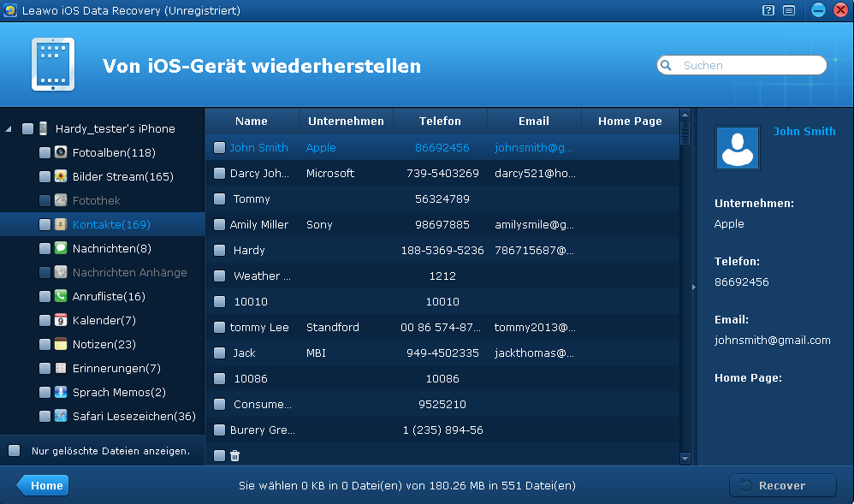Click the Erinnerungen list icon
854x504 pixels.
tap(61, 368)
